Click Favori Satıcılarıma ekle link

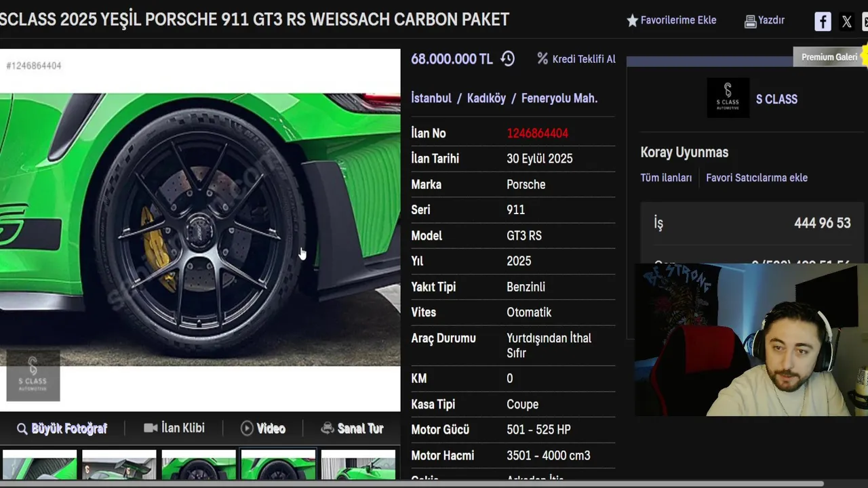click(x=757, y=178)
